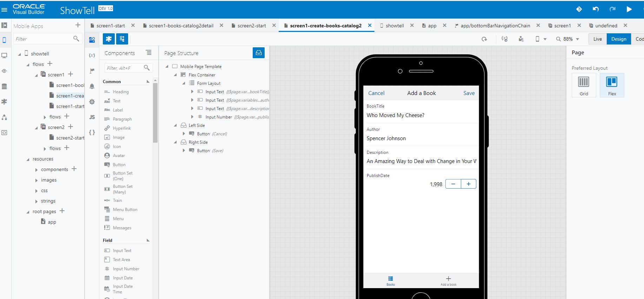Click the Components panel list menu icon
644x299 pixels.
tap(149, 53)
